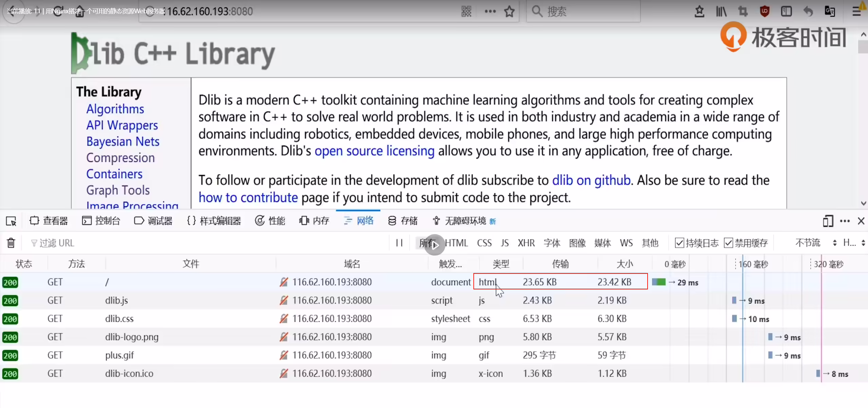Click insecure connection icon on dlib.js row
Screen dimensions: 868x408
(x=284, y=300)
